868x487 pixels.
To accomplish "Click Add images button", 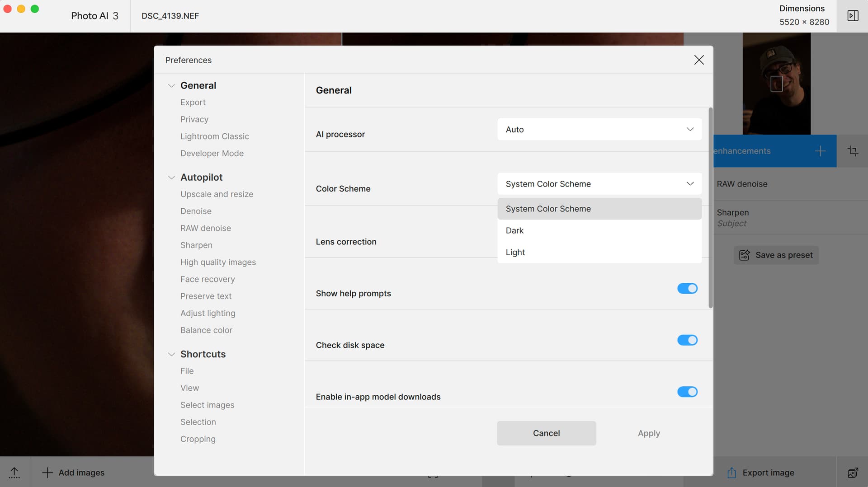I will point(73,473).
